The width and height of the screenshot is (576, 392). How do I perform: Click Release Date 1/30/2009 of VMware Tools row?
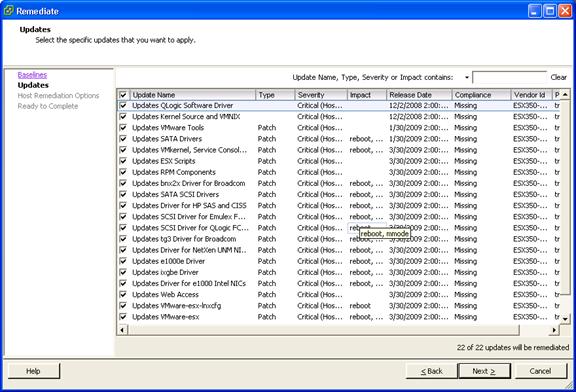tap(418, 127)
